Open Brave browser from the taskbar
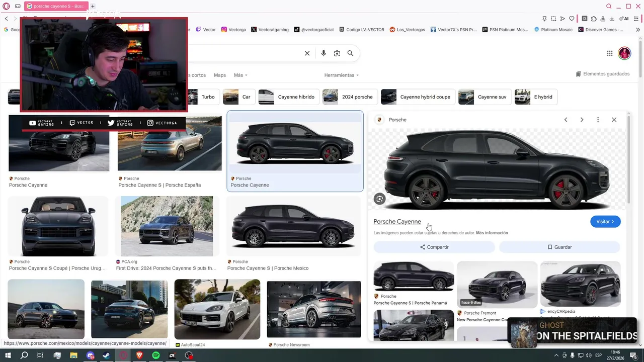 (x=139, y=355)
